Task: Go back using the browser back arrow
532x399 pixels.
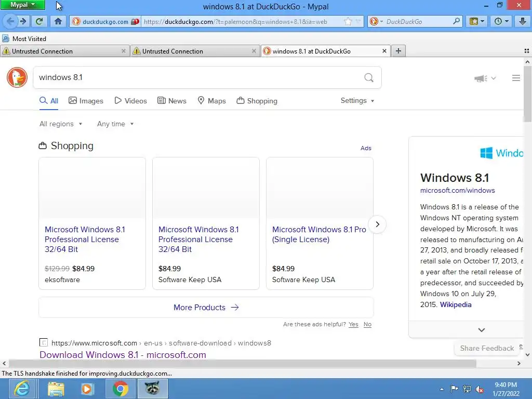Action: coord(10,21)
